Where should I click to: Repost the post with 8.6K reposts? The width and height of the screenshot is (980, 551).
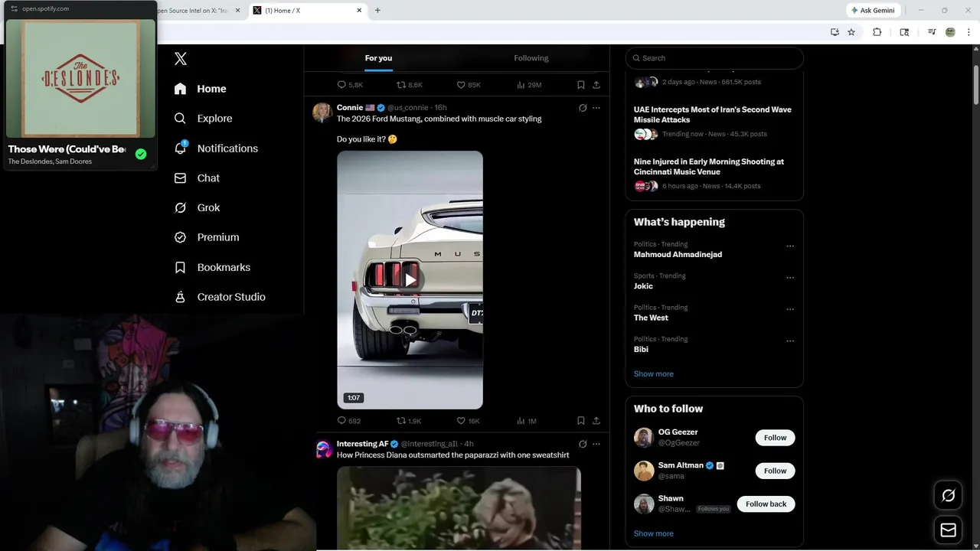tap(409, 85)
